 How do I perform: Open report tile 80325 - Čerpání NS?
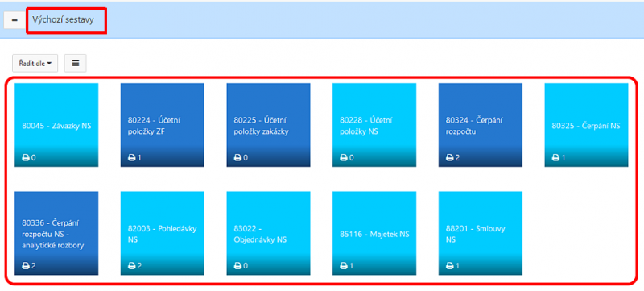click(x=586, y=125)
